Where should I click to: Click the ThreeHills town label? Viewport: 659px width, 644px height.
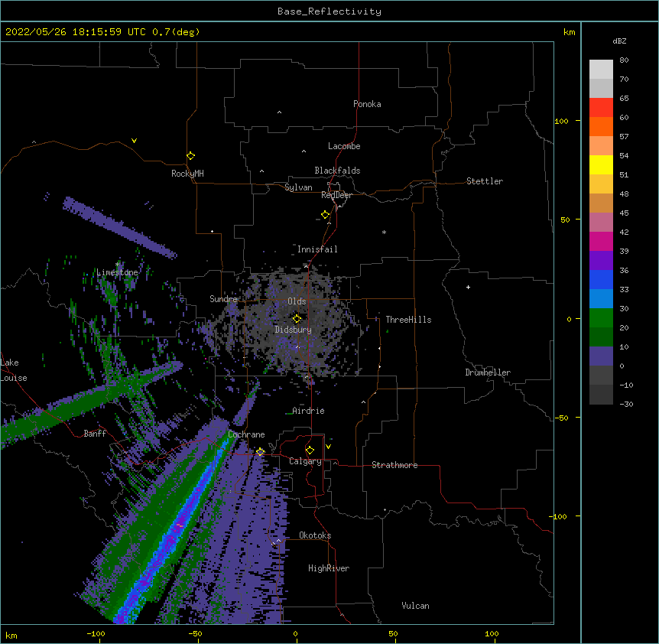[408, 320]
